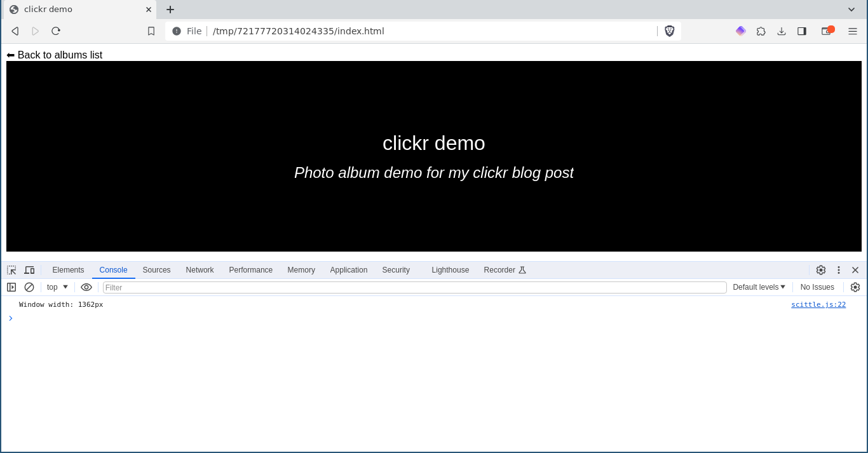Screen dimensions: 868x453
Task: Open Brave wallet icon with orange badge
Action: point(827,30)
